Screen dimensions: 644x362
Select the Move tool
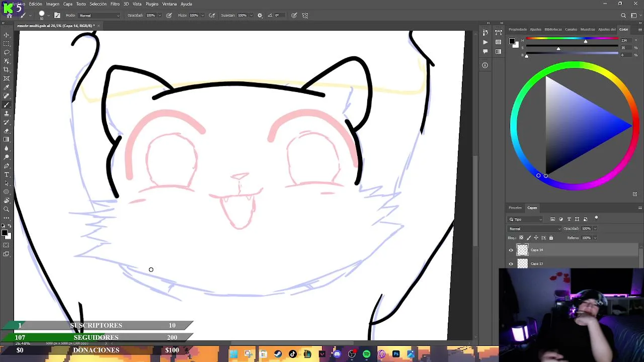pos(7,35)
